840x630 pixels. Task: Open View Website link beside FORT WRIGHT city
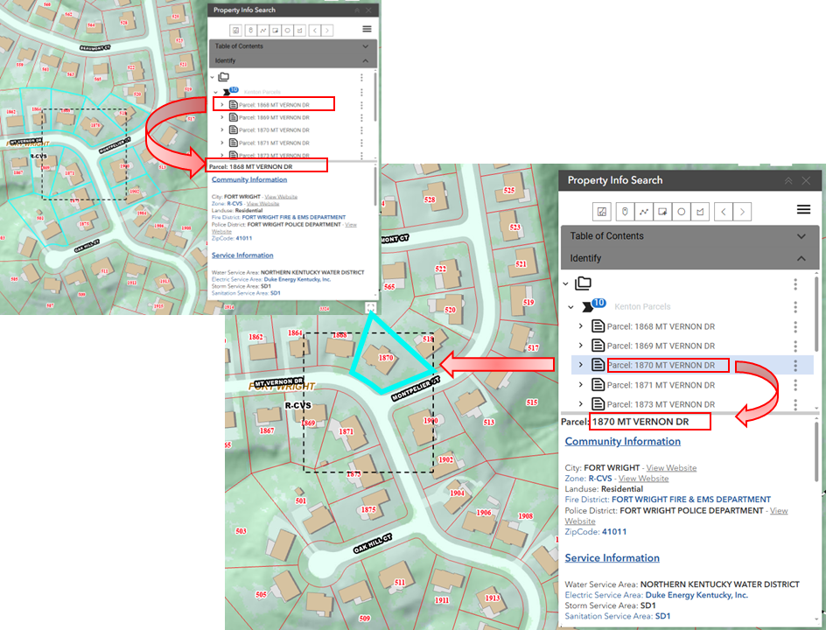pyautogui.click(x=671, y=468)
